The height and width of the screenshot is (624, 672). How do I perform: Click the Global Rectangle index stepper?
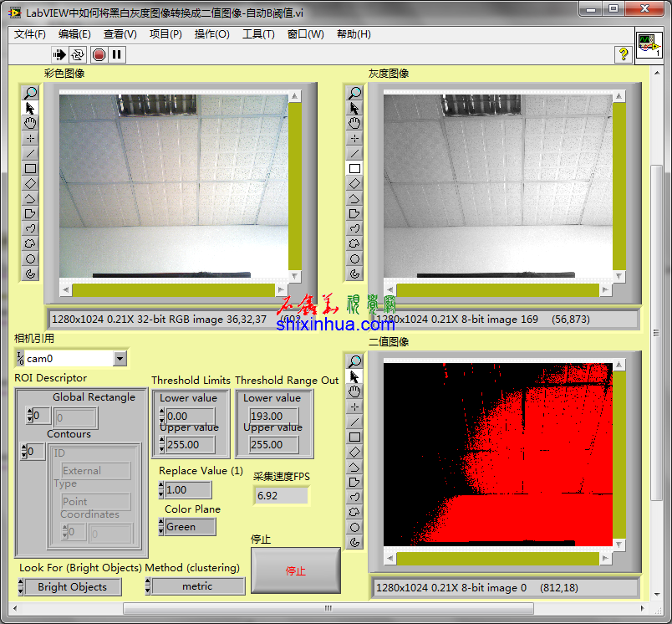29,416
